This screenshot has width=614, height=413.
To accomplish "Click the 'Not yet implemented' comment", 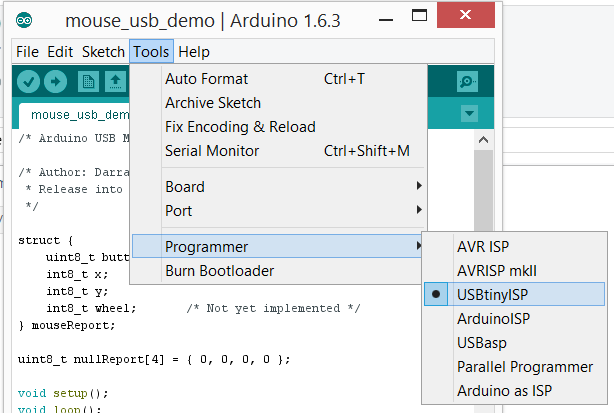I will click(273, 308).
